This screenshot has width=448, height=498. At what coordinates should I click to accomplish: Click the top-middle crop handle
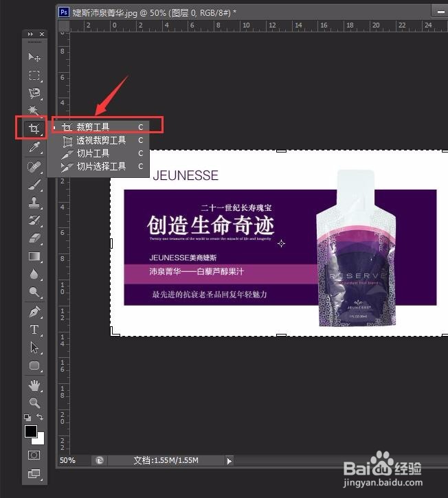[281, 151]
